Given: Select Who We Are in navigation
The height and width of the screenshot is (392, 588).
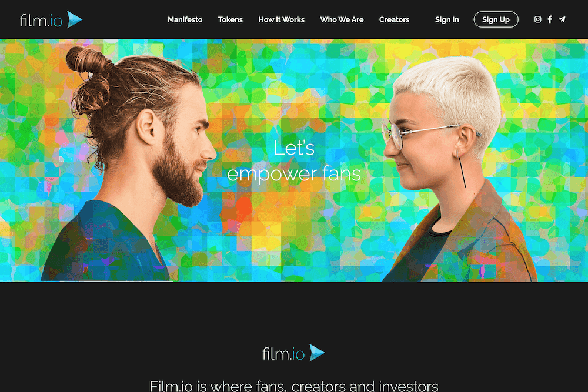Looking at the screenshot, I should tap(342, 19).
